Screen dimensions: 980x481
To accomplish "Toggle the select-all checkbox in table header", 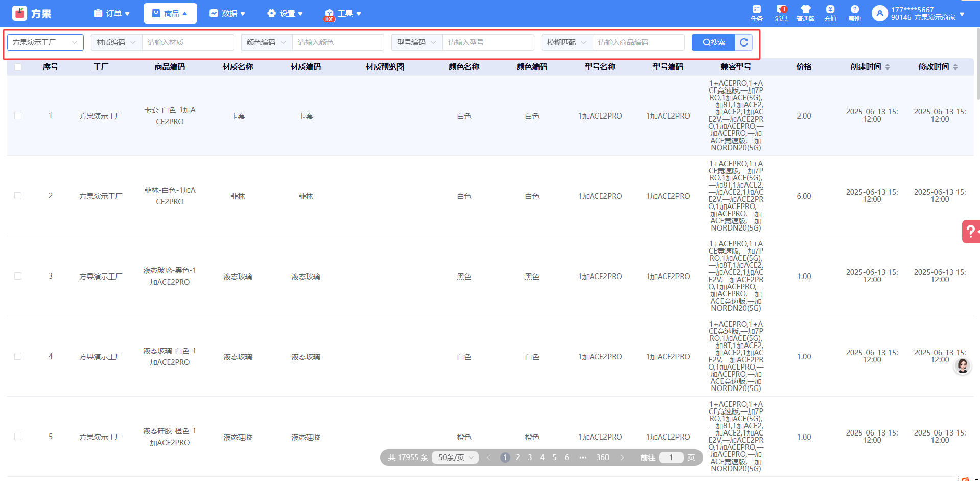I will [18, 67].
